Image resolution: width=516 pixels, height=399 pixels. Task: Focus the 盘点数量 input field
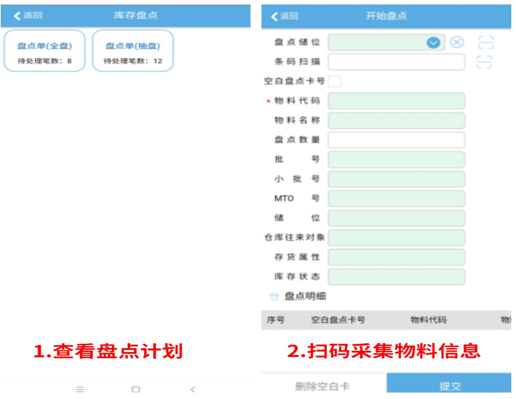(396, 140)
